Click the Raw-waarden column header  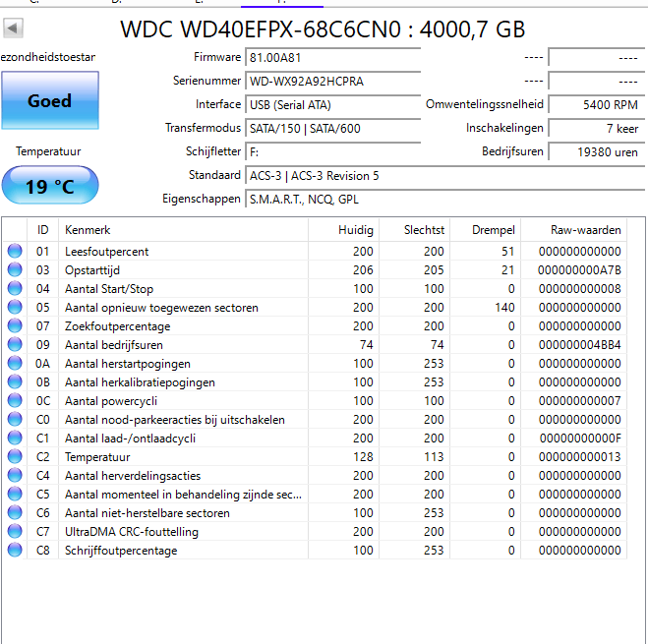(573, 230)
